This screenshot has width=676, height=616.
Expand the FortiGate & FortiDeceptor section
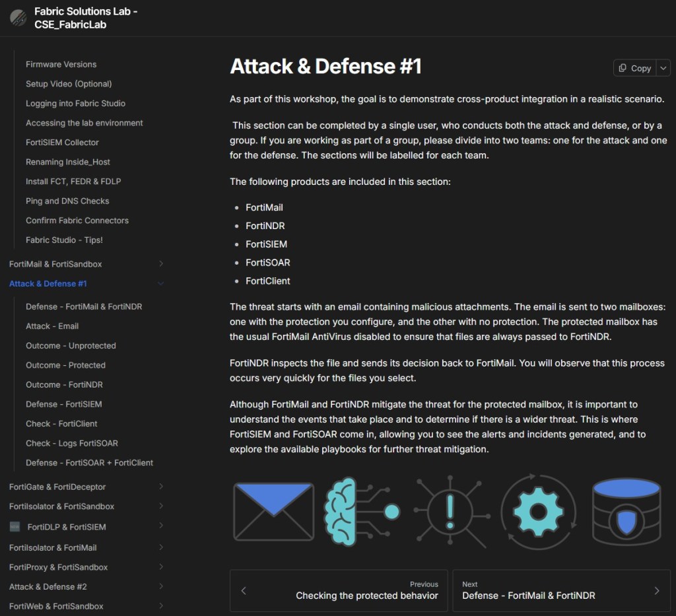[161, 487]
